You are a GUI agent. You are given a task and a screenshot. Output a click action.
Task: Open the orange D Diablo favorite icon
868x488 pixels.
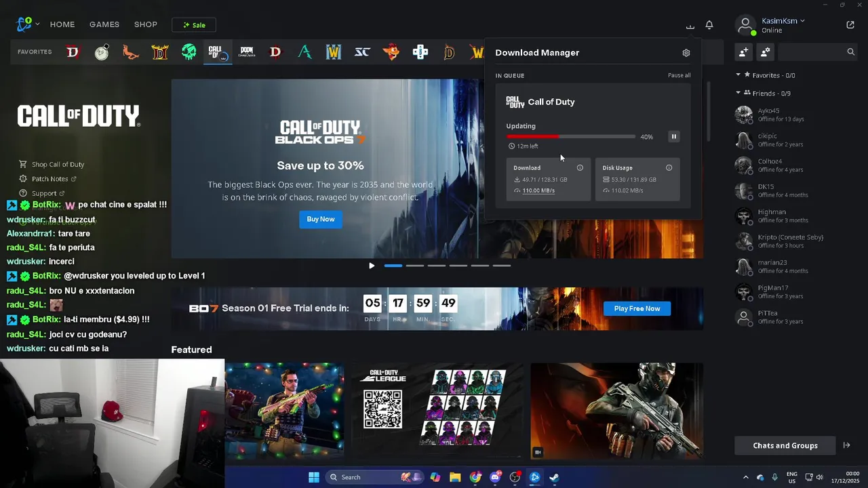(449, 52)
